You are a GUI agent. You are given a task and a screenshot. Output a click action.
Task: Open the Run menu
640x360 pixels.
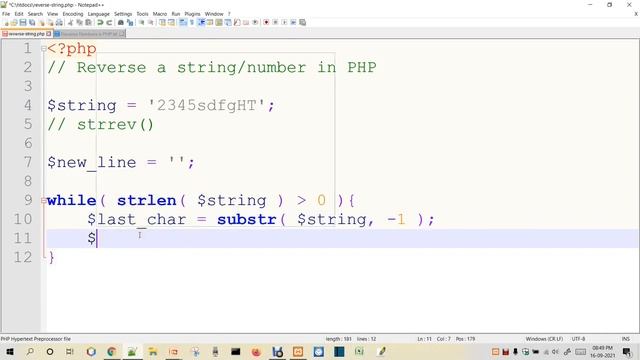tap(176, 14)
